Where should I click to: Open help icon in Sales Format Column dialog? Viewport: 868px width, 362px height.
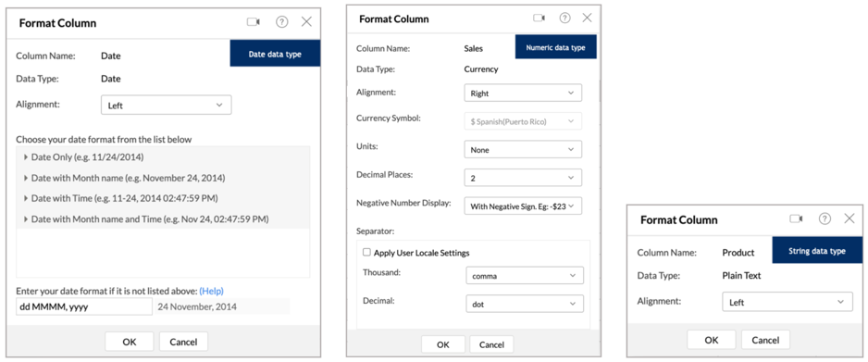pos(564,19)
